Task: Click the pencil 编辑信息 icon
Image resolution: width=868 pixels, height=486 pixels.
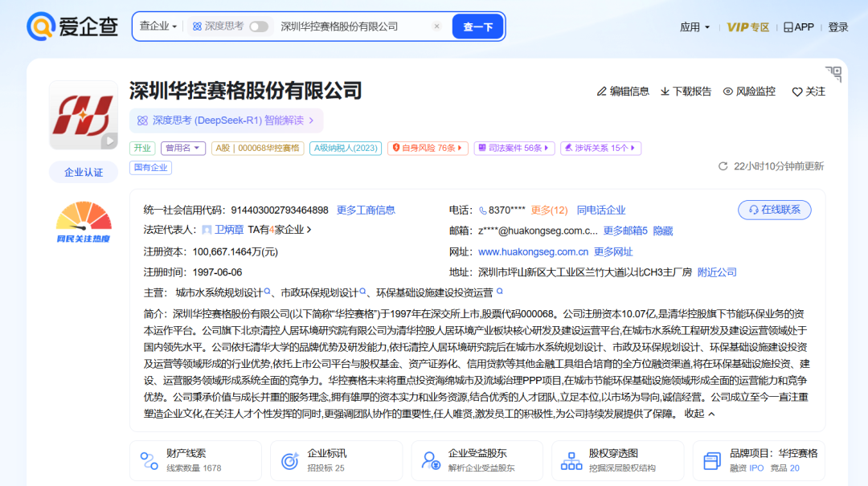Action: tap(602, 92)
